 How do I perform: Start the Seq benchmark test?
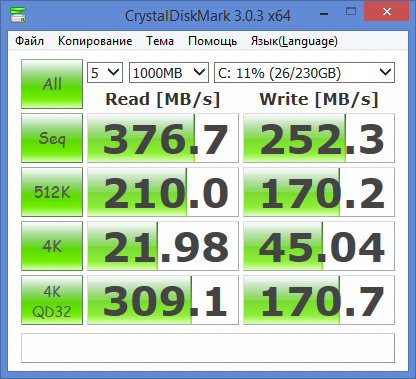pyautogui.click(x=52, y=138)
